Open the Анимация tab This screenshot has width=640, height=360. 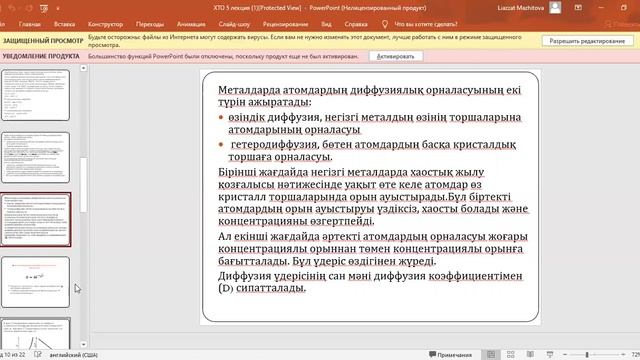click(x=191, y=24)
